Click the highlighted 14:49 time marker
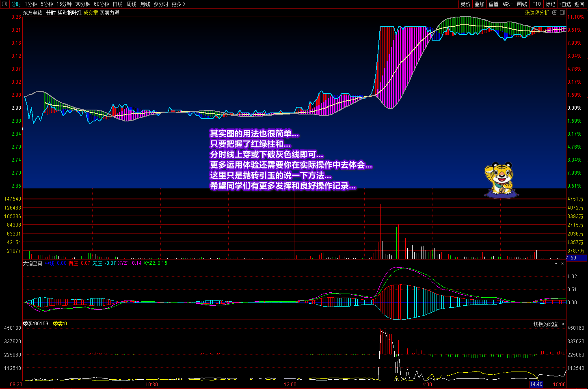The width and height of the screenshot is (588, 389). pos(536,384)
